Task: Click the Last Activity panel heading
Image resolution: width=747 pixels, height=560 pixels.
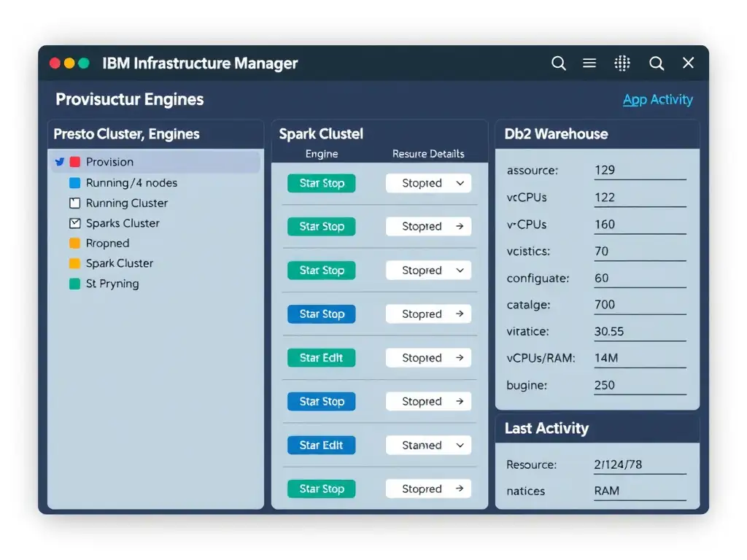Action: [x=546, y=428]
